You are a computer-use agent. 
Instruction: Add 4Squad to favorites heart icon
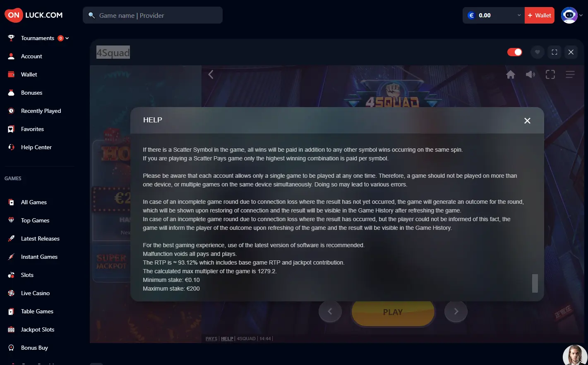(537, 52)
